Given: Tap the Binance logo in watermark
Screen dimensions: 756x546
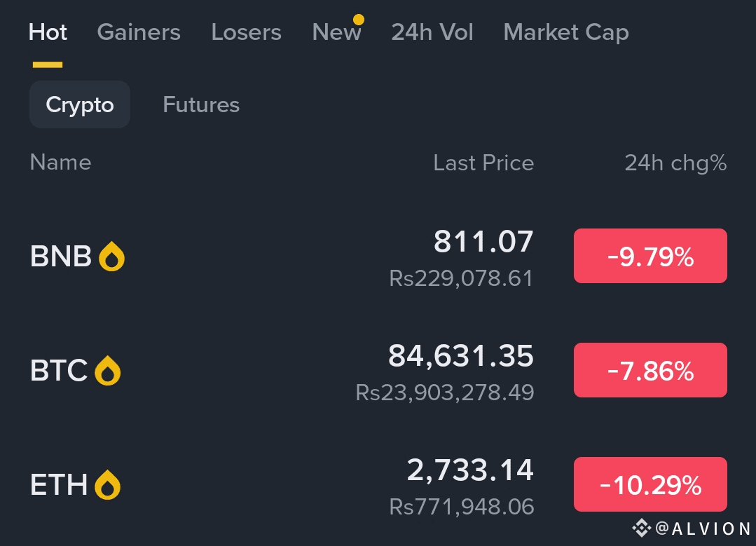Looking at the screenshot, I should point(641,528).
